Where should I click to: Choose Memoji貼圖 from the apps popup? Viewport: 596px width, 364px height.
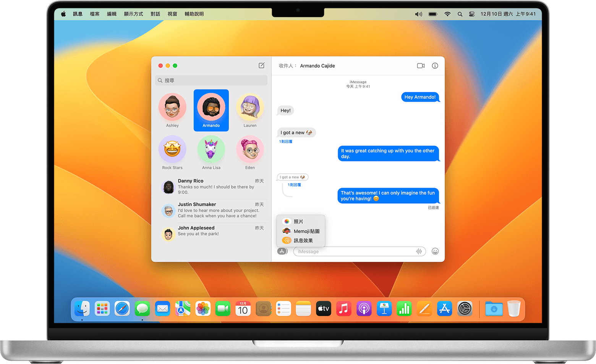coord(301,231)
